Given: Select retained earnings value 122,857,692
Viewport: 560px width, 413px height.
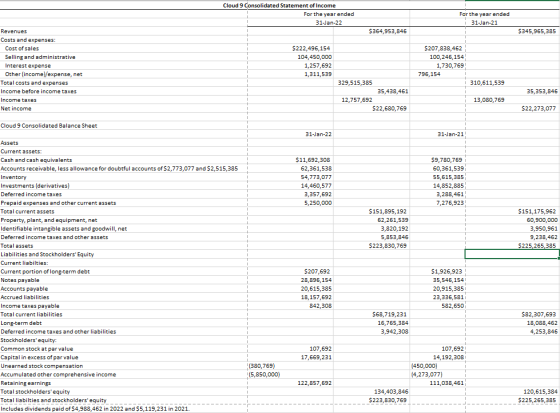Looking at the screenshot, I should click(315, 383).
